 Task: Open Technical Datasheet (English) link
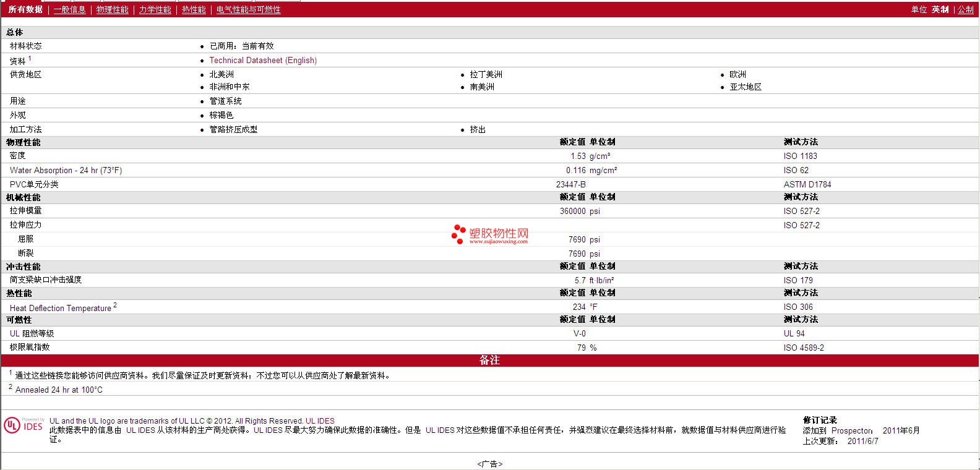(263, 60)
